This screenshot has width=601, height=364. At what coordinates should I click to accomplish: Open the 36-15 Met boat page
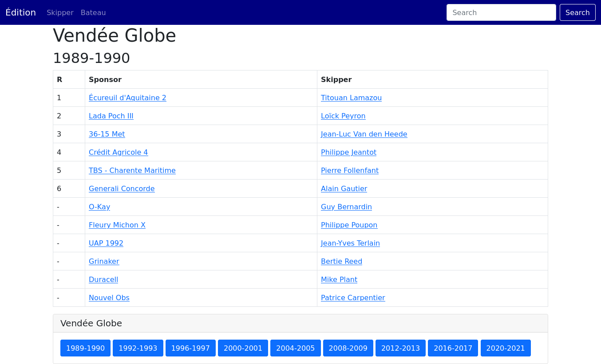[x=107, y=134]
